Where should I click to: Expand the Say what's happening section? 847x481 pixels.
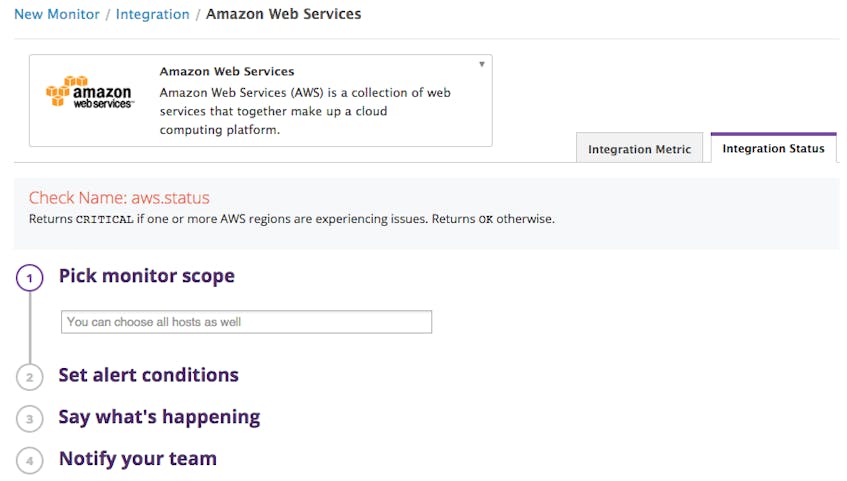point(159,417)
